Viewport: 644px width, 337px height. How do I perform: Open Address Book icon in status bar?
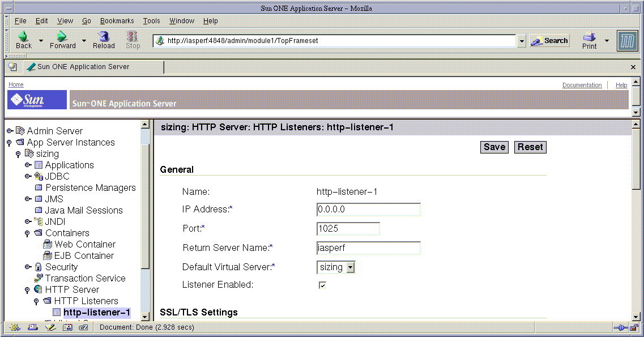pos(67,327)
